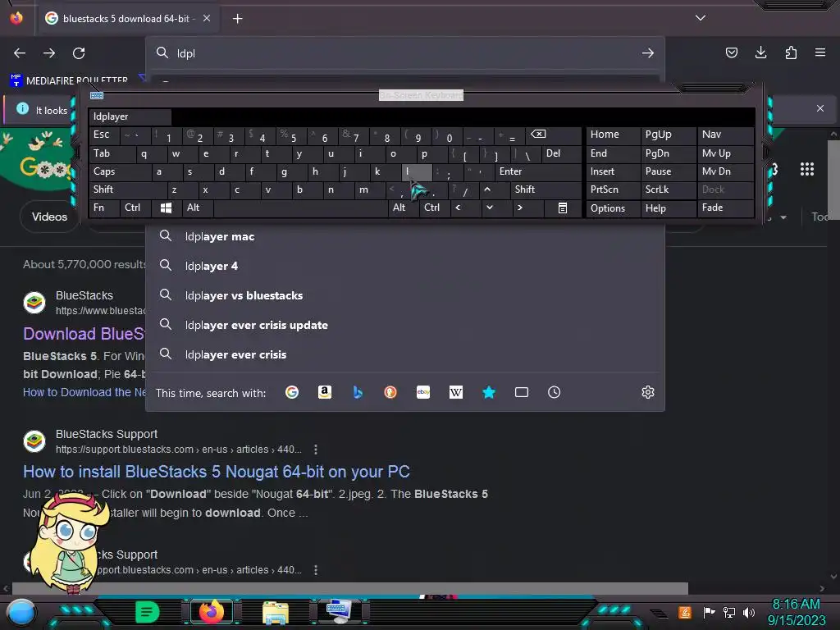
Task: Choose suggestion ldplayer 4
Action: [405, 267]
